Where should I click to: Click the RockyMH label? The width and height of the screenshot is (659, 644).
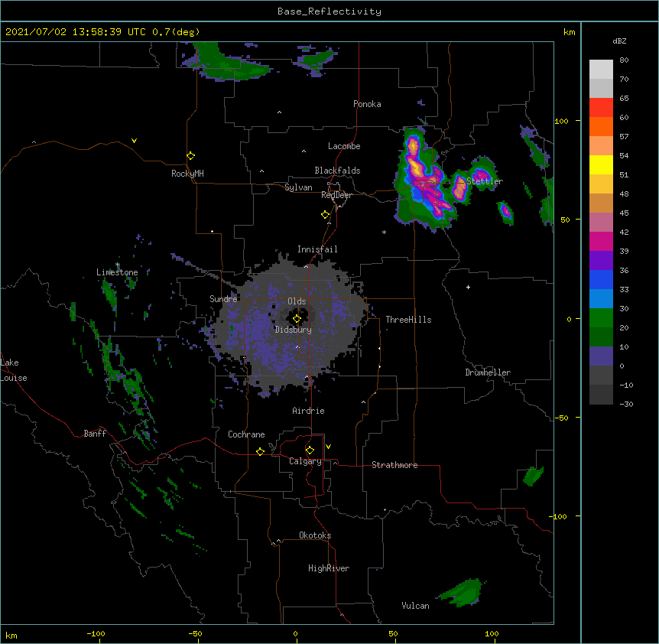coord(187,174)
